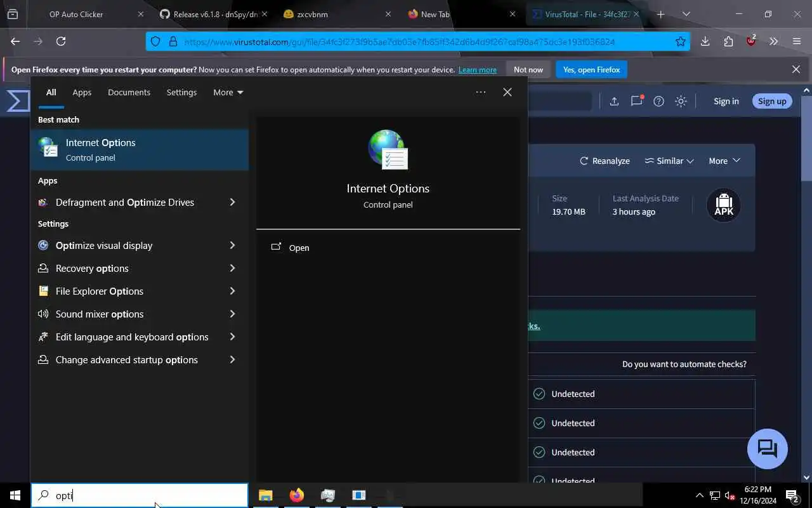Image resolution: width=812 pixels, height=508 pixels.
Task: Open a new Firefox tab
Action: [660, 14]
